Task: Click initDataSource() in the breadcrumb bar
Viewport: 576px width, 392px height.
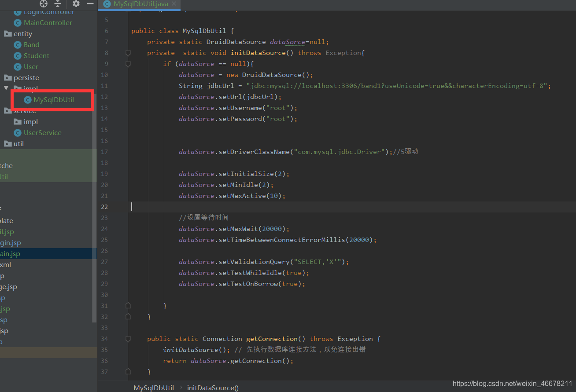Action: coord(213,388)
